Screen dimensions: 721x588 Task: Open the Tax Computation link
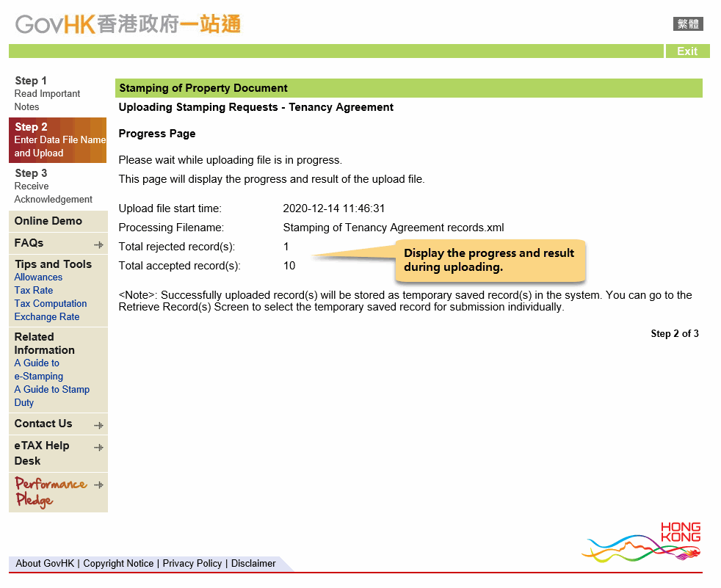(51, 304)
